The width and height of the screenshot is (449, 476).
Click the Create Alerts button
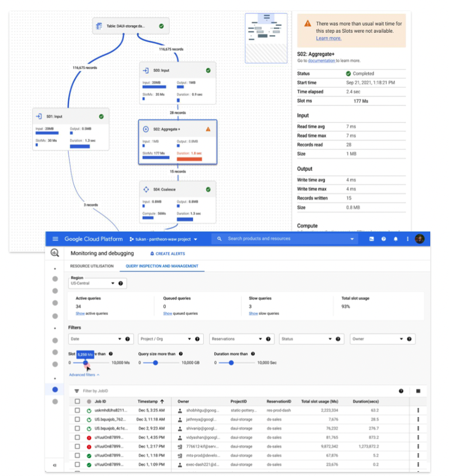tap(168, 254)
